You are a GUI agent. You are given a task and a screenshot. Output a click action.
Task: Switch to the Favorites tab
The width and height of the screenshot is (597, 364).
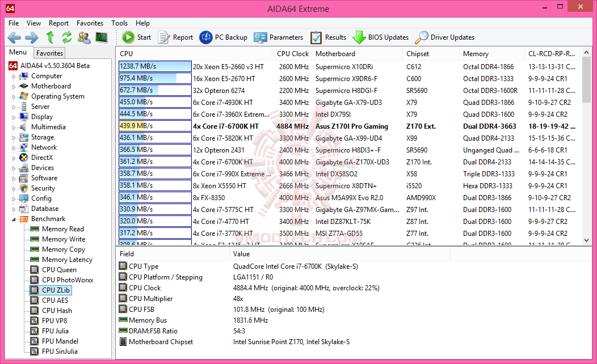49,53
